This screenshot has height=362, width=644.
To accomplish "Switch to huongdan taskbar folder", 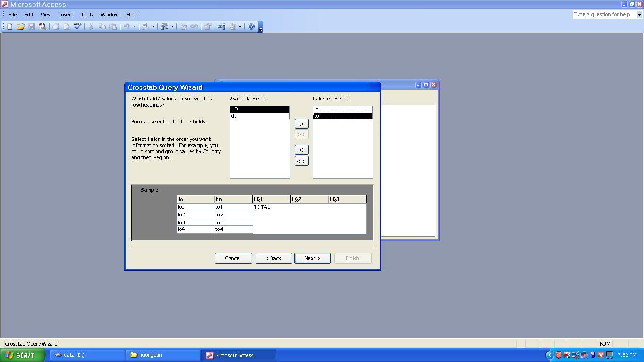I will click(163, 355).
